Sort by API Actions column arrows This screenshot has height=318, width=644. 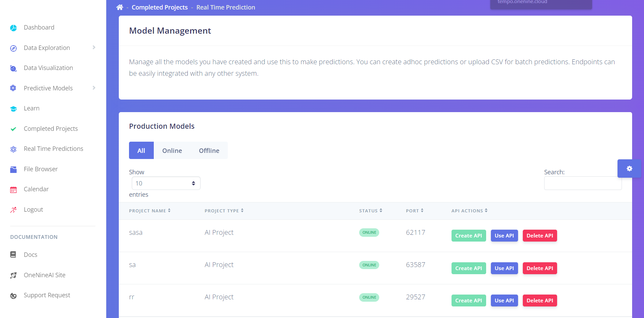click(x=486, y=211)
